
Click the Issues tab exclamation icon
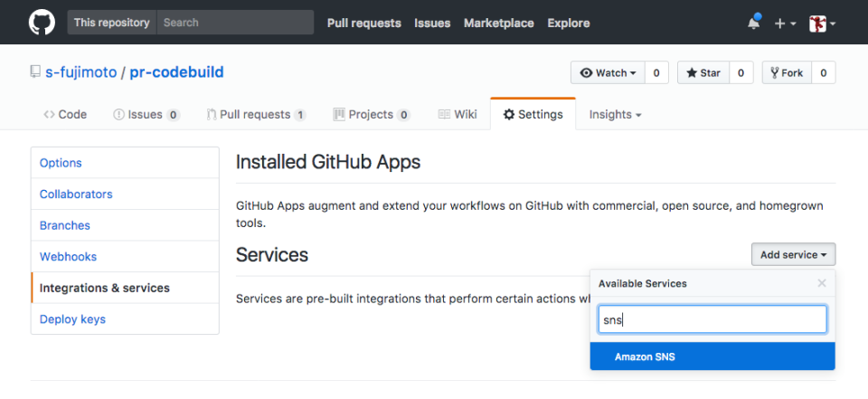pyautogui.click(x=118, y=114)
